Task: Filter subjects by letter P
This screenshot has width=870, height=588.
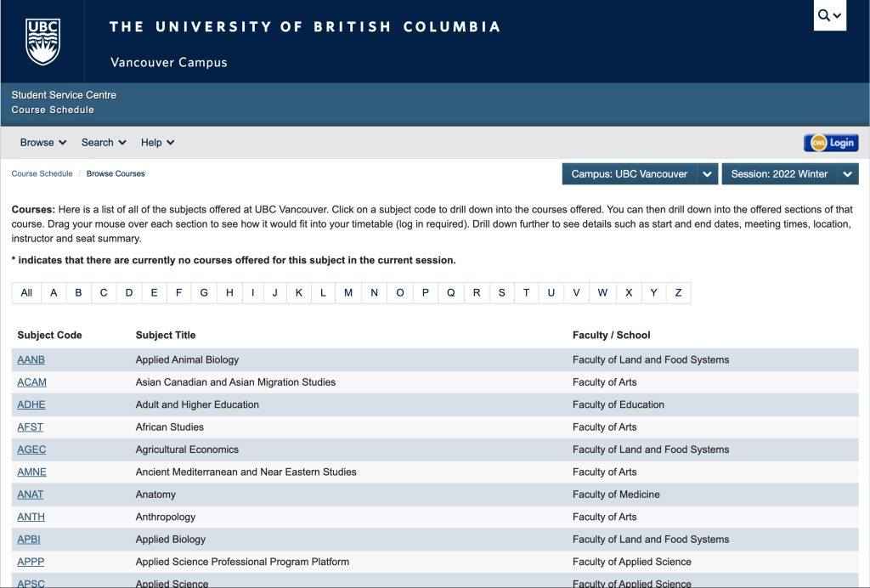Action: tap(426, 293)
